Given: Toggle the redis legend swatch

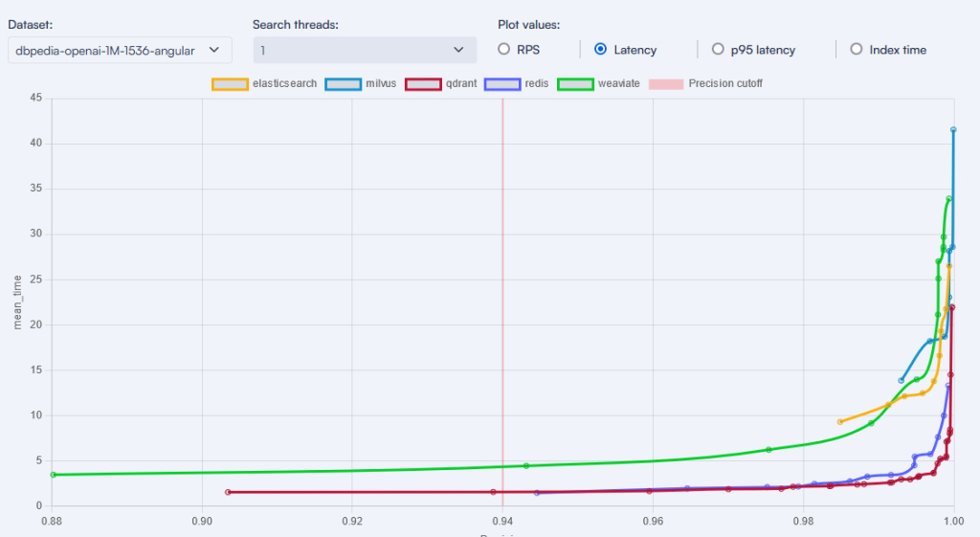Looking at the screenshot, I should (x=502, y=84).
